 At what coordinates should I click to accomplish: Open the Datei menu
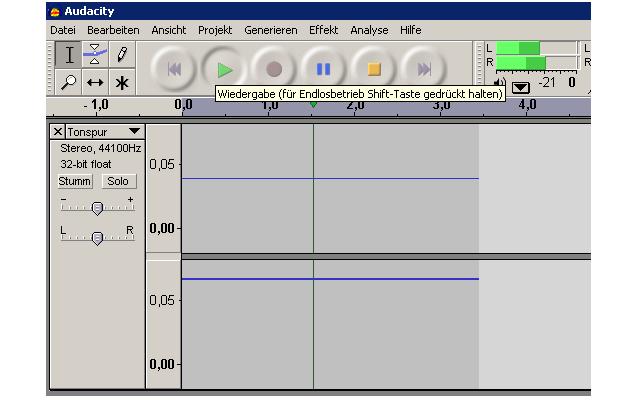63,30
